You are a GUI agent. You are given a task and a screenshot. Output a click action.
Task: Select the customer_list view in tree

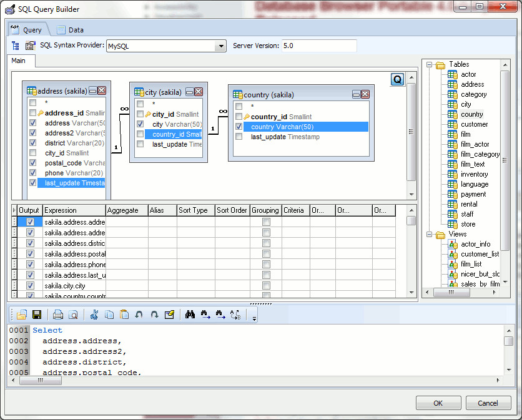pos(480,254)
